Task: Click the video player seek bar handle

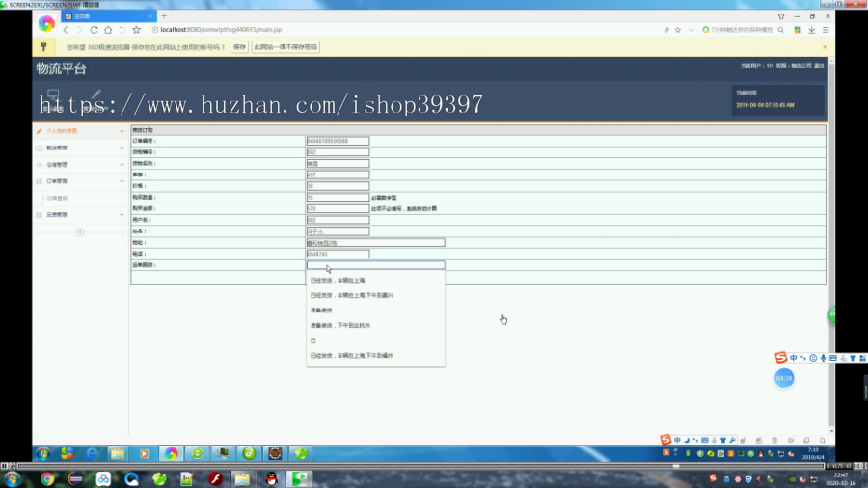Action: [676, 466]
